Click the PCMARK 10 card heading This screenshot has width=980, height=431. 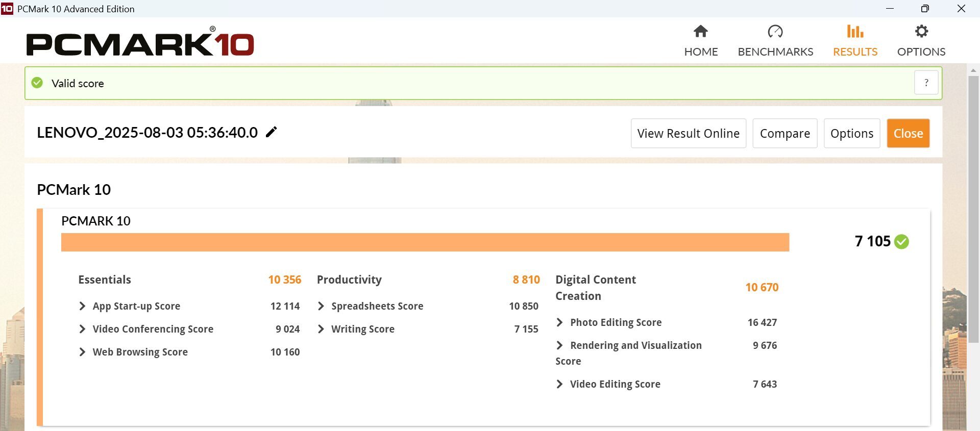pos(96,221)
